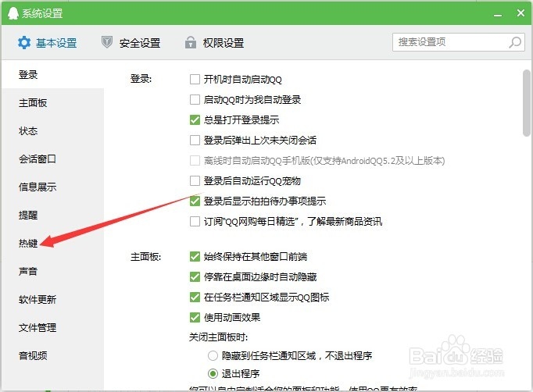This screenshot has width=533, height=392.
Task: Click the 登录: section heading
Action: [141, 79]
